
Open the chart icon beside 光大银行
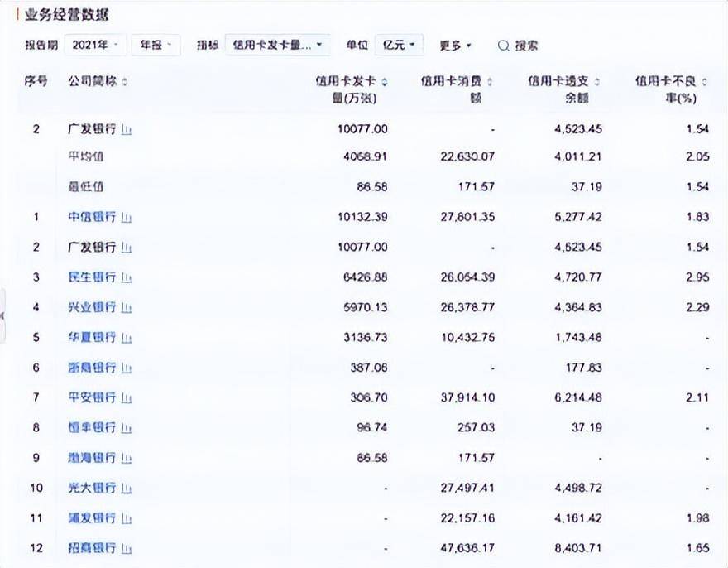(127, 488)
